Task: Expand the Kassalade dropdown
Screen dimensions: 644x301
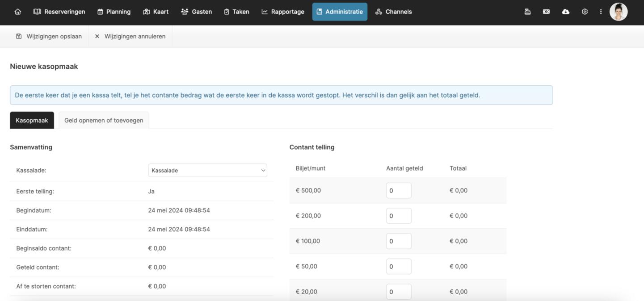Action: pos(207,170)
